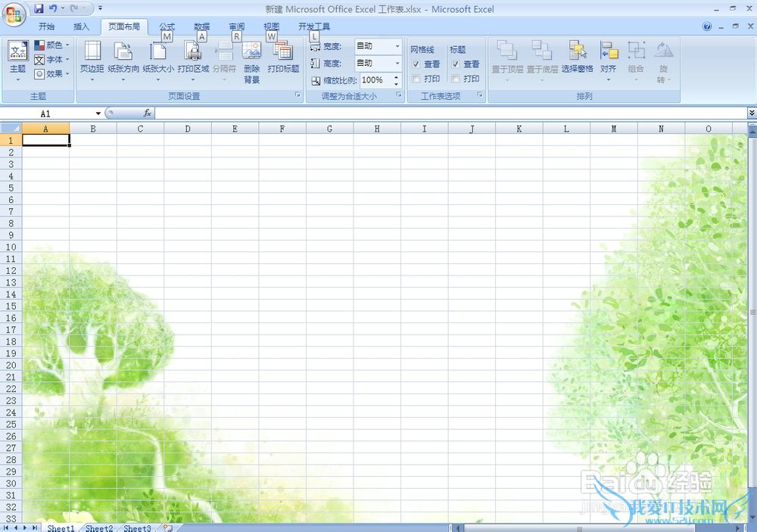The width and height of the screenshot is (757, 532).
Task: Select cell A1
Action: (x=46, y=140)
